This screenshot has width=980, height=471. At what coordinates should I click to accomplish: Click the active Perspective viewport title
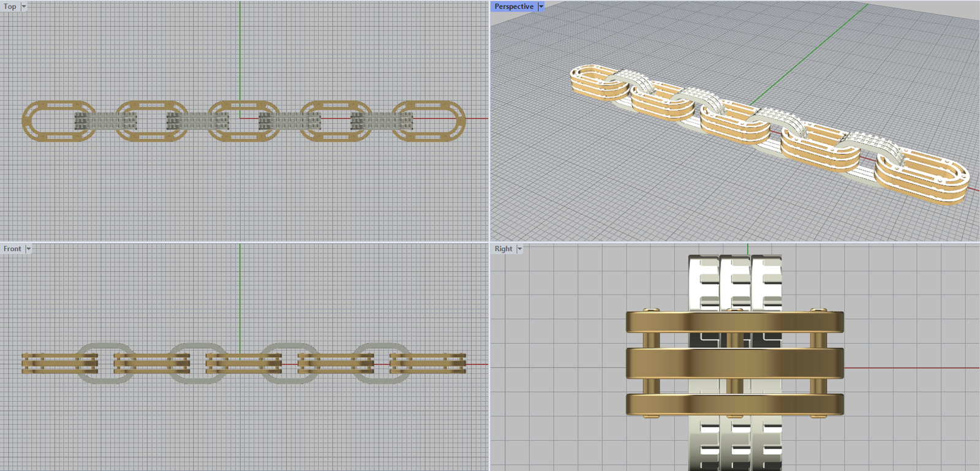(x=513, y=7)
